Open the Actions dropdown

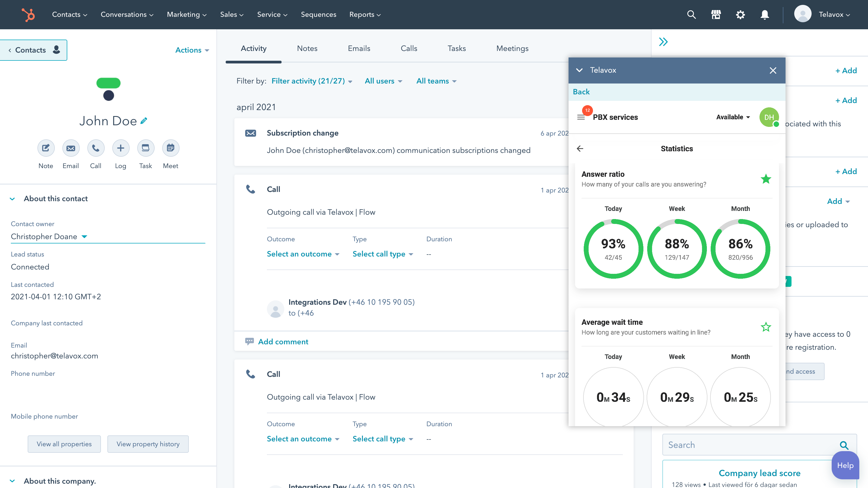pyautogui.click(x=192, y=50)
